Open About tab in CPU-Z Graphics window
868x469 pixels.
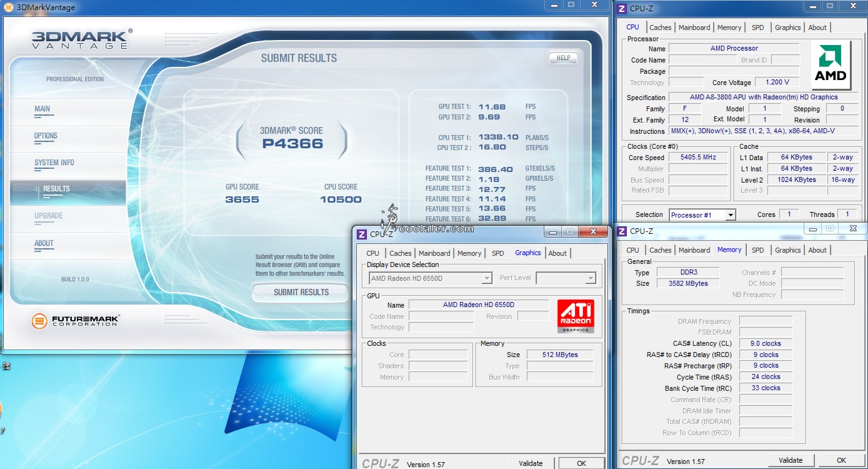(557, 253)
